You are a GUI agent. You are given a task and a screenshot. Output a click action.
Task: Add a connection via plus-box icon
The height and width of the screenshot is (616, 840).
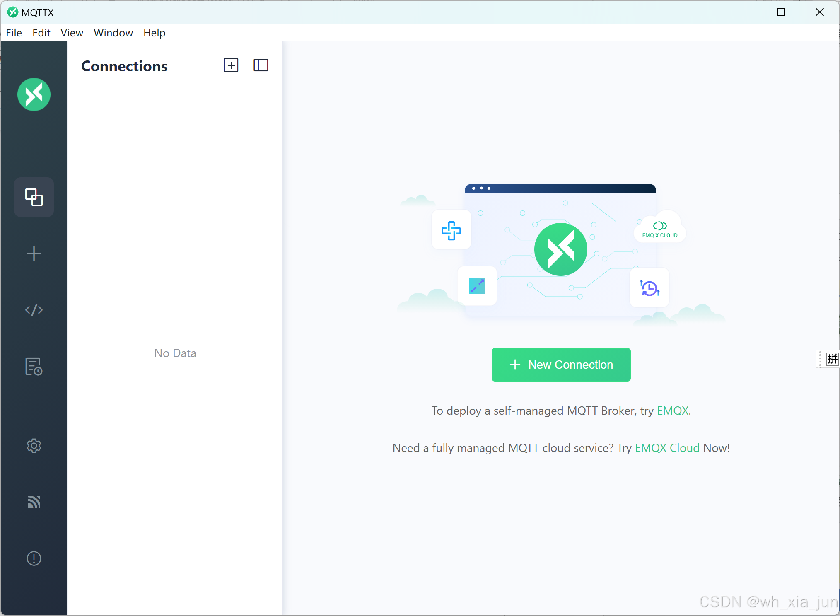(x=231, y=65)
